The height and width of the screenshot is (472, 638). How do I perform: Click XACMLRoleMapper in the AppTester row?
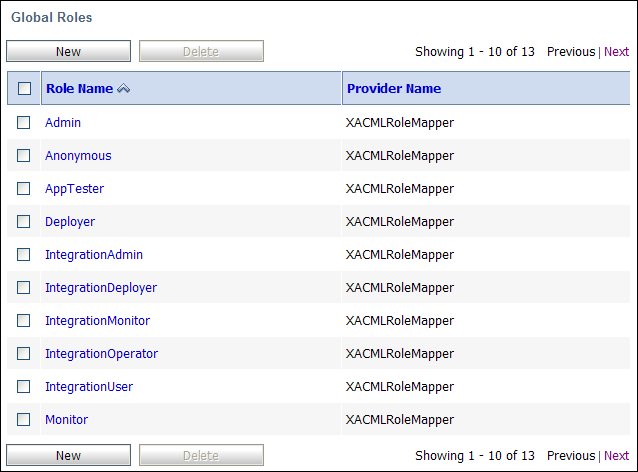coord(400,188)
